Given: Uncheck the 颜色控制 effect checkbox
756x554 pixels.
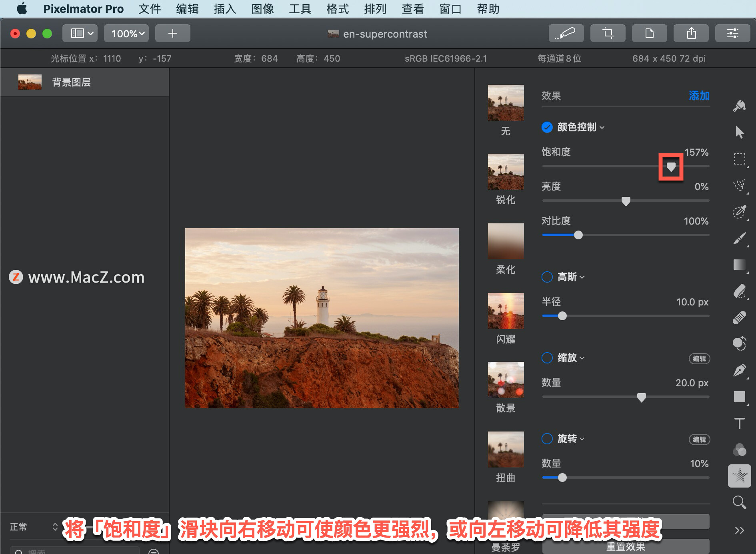Looking at the screenshot, I should pos(547,127).
